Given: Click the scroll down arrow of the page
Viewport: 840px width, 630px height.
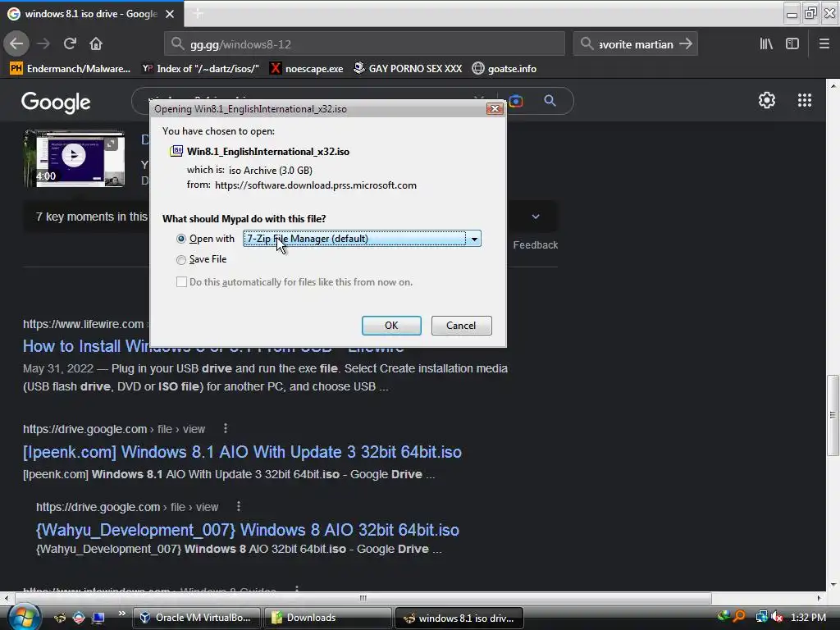Looking at the screenshot, I should 833,584.
